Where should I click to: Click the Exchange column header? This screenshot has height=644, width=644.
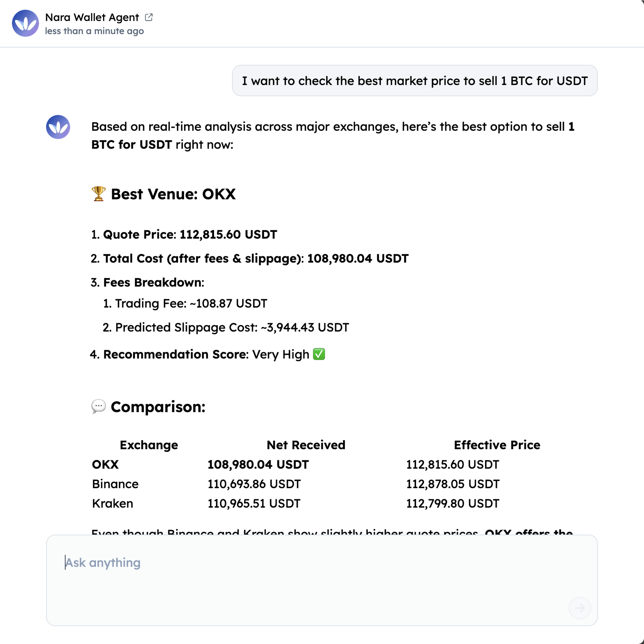click(149, 445)
